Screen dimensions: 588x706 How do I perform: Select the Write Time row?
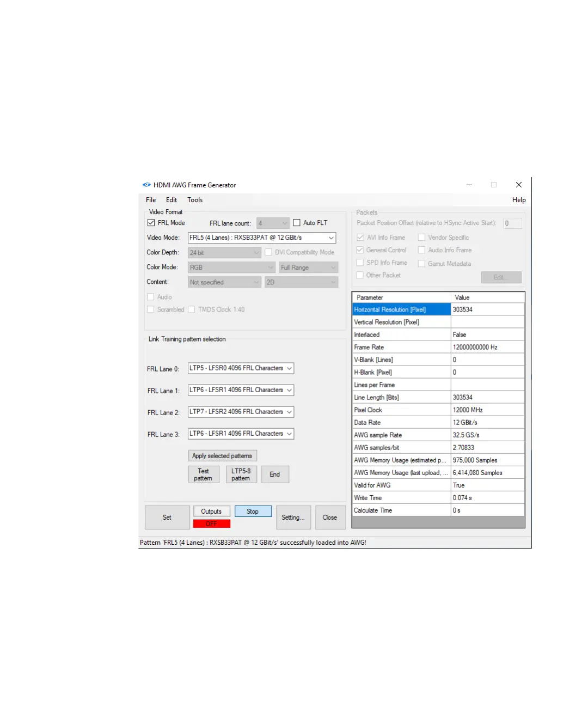point(438,497)
